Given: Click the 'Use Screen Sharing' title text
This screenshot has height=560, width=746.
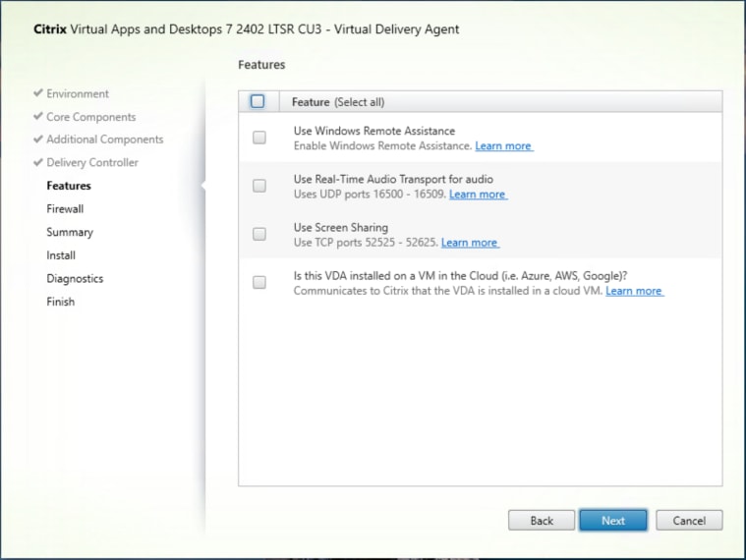Looking at the screenshot, I should [341, 228].
